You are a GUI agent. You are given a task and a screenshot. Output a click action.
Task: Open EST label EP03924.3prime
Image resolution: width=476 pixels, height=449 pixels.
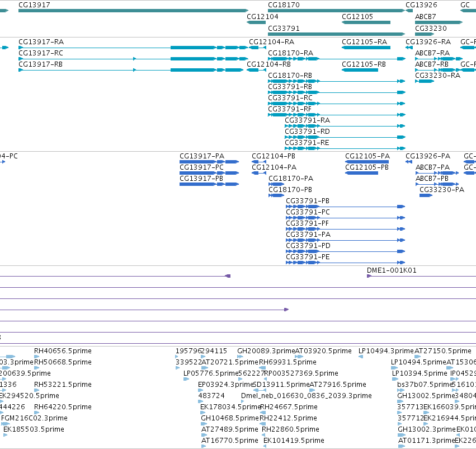pos(225,385)
